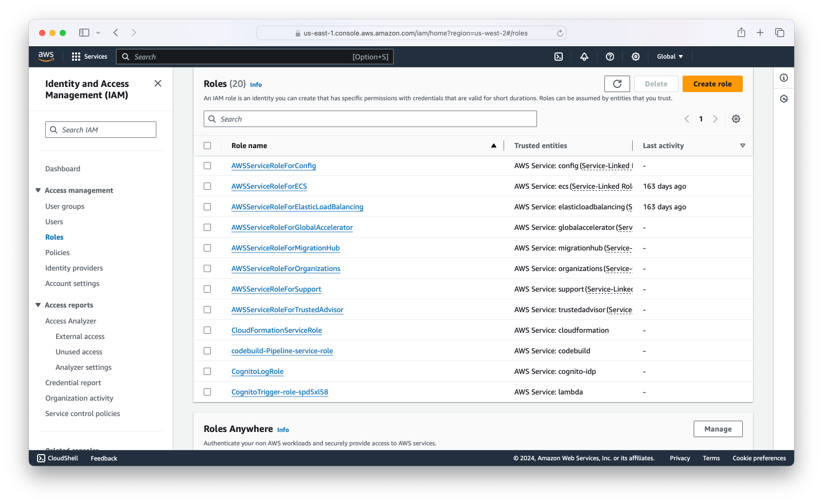Collapse the Access reports section

tap(38, 305)
